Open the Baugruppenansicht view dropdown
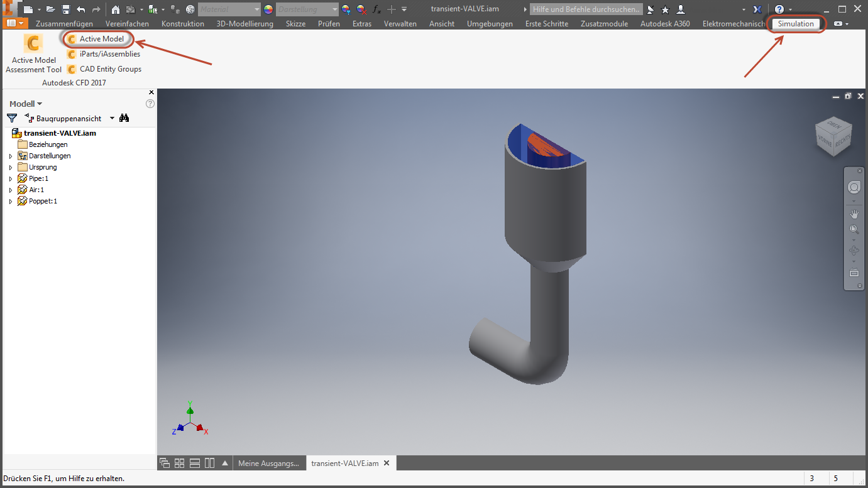This screenshot has width=868, height=488. (113, 118)
